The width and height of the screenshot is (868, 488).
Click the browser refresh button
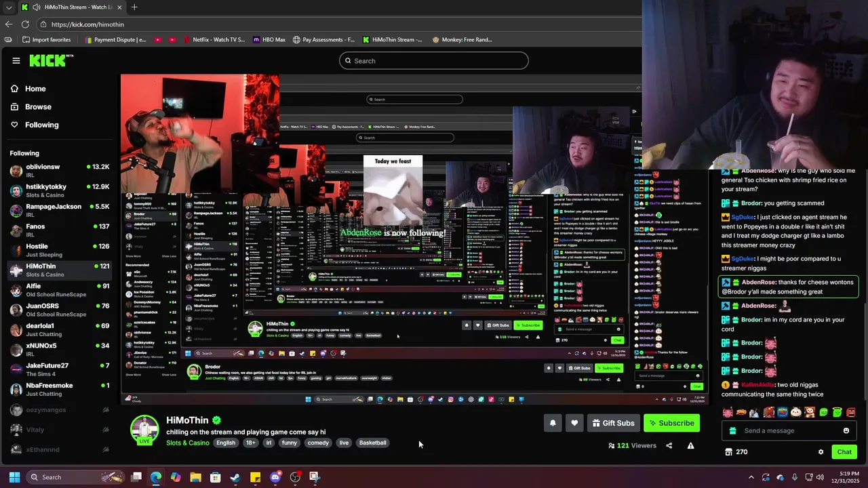[25, 24]
